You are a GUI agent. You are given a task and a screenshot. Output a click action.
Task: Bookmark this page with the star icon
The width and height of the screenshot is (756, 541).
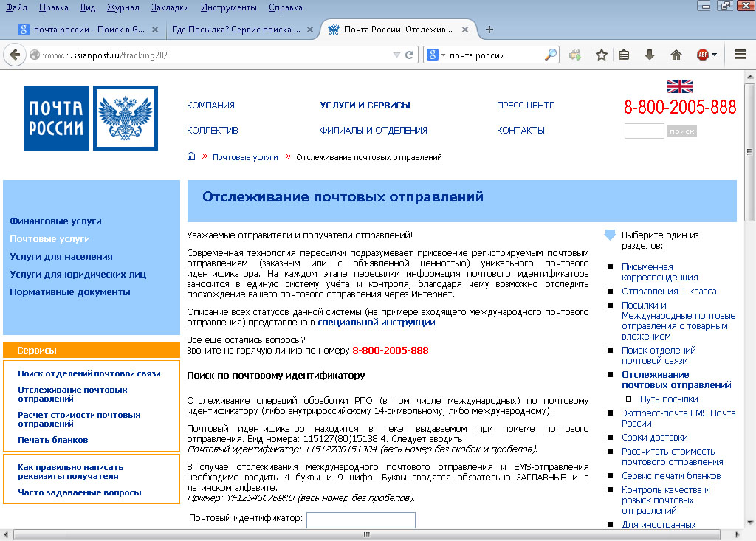click(601, 55)
